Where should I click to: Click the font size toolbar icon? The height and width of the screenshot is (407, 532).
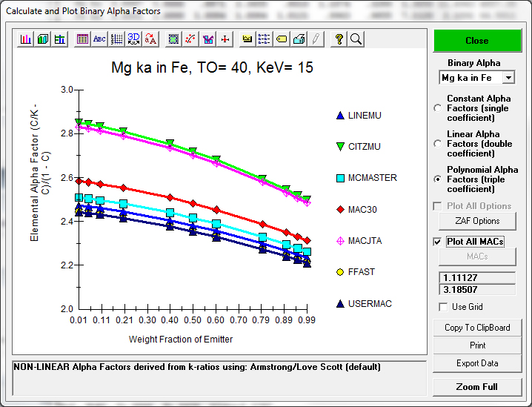click(150, 39)
